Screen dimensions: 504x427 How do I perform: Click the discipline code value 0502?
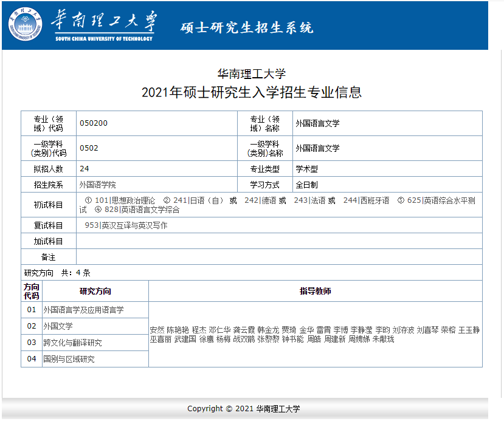pyautogui.click(x=89, y=148)
